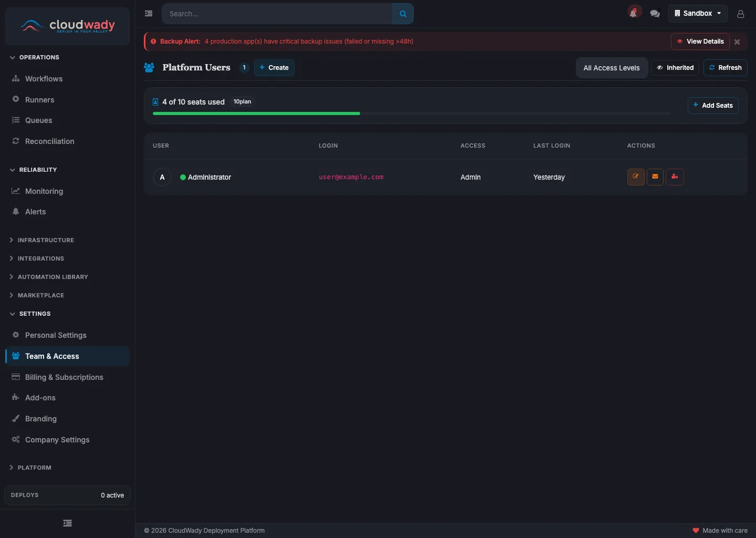Click the Administrator avatar circle

162,177
